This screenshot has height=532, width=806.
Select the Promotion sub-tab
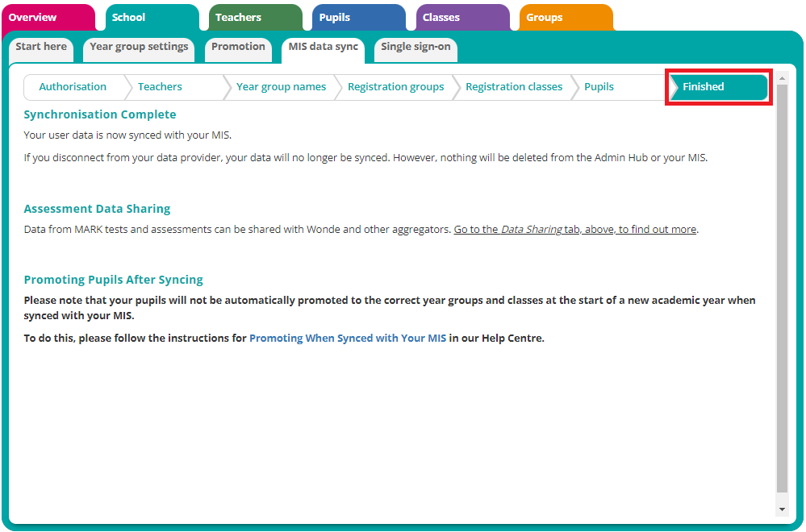(x=238, y=47)
